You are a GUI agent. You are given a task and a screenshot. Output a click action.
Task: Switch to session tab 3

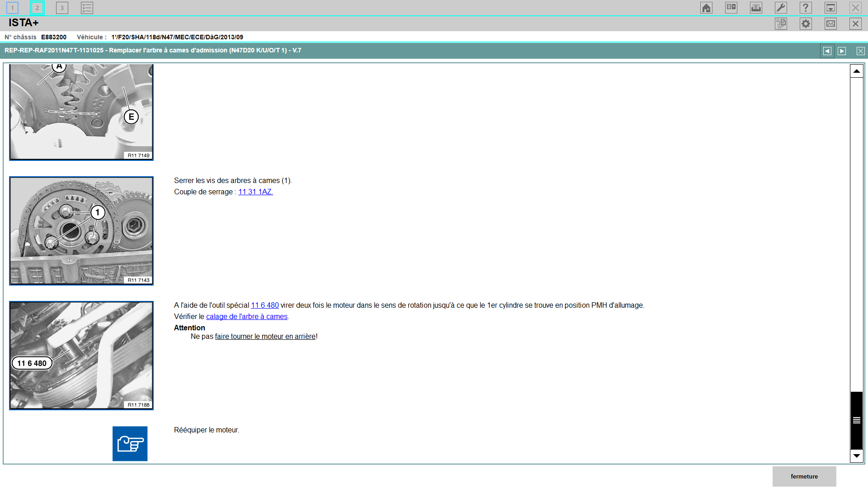coord(62,8)
